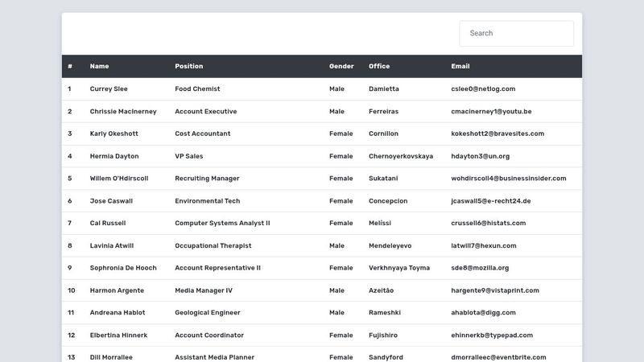
Task: Open email cmacinerney1@youtu.be
Action: 491,112
